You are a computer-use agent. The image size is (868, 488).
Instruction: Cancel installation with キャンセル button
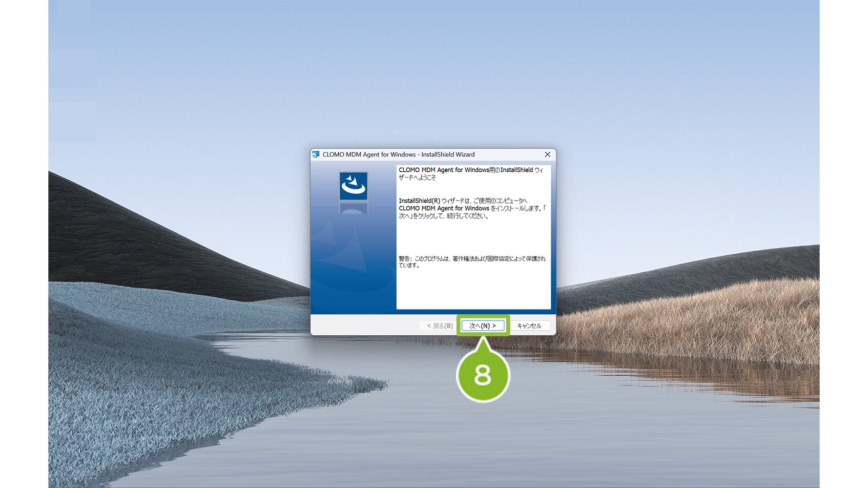tap(529, 325)
